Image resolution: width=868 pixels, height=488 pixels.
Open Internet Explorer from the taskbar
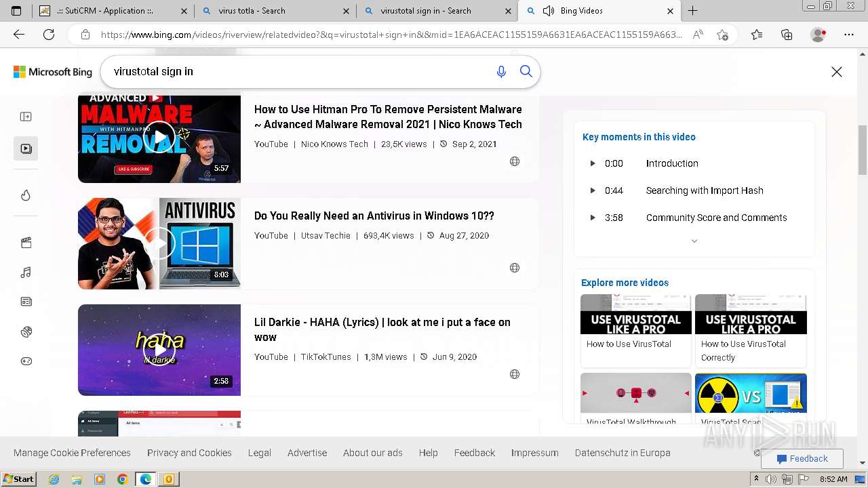(x=54, y=479)
